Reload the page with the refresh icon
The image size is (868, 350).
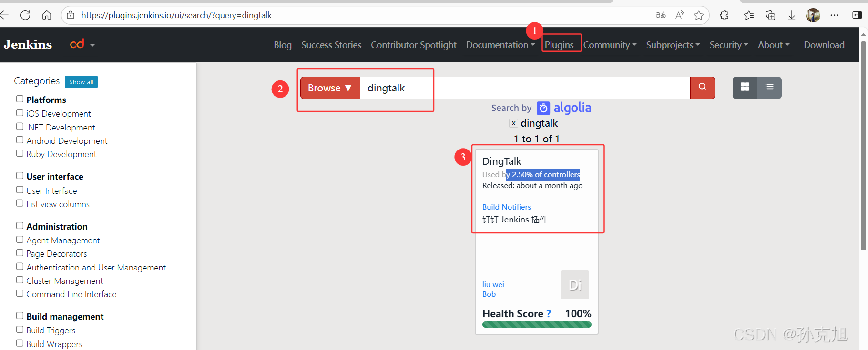point(25,15)
